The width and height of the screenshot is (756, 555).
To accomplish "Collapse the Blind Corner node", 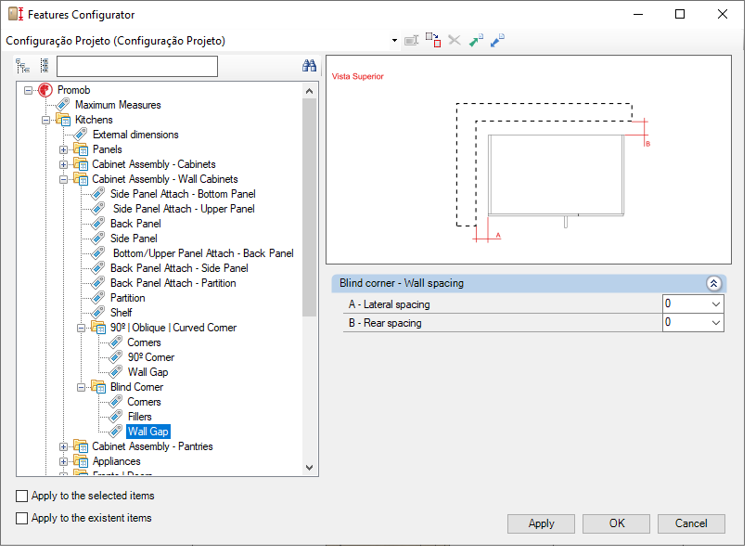I will (x=81, y=387).
